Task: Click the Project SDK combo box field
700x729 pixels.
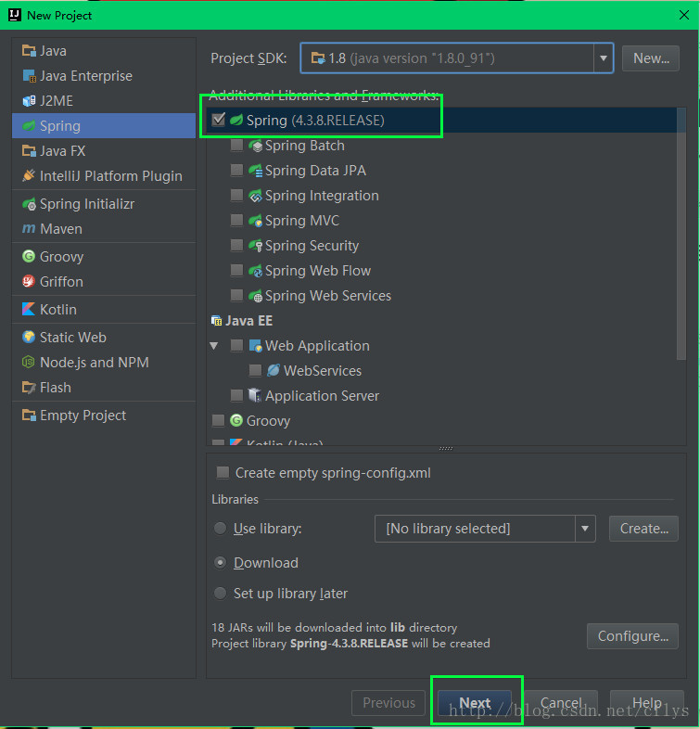Action: point(457,58)
